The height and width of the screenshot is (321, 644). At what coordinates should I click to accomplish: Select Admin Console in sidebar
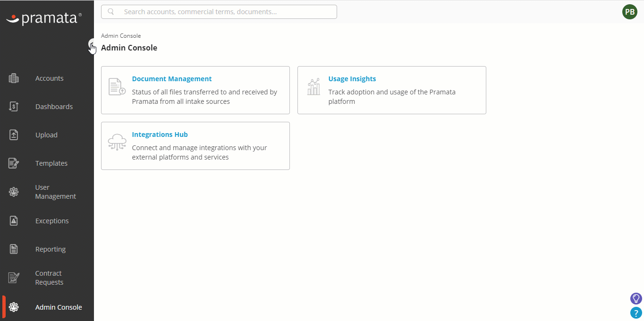click(x=59, y=307)
